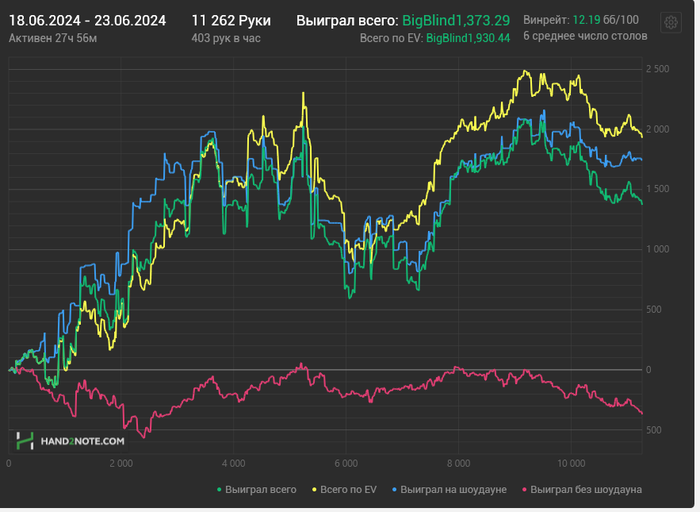Viewport: 700px width, 512px height.
Task: Click the 2 500 y-axis label
Action: (x=658, y=69)
